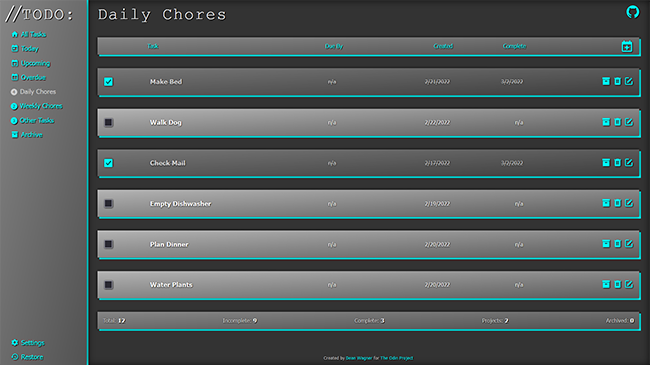
Task: Edit the Walk Dog task
Action: point(629,122)
